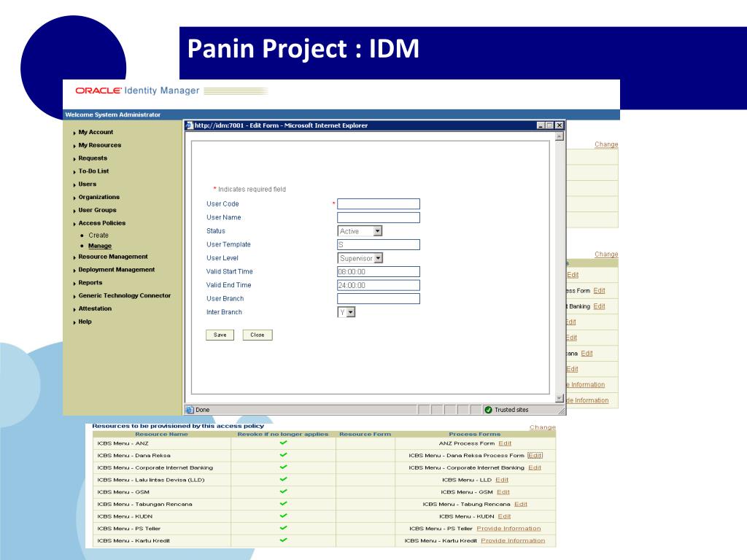Click the Valid End Time field
Image resolution: width=747 pixels, height=560 pixels.
(x=379, y=285)
